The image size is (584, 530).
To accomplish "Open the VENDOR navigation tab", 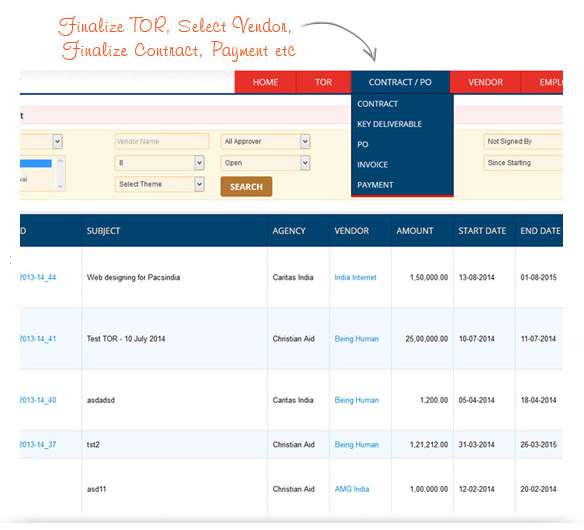I will (485, 82).
